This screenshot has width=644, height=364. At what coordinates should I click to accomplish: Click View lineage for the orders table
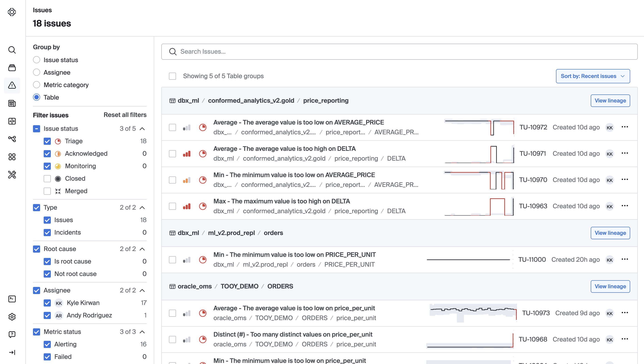[x=610, y=233]
